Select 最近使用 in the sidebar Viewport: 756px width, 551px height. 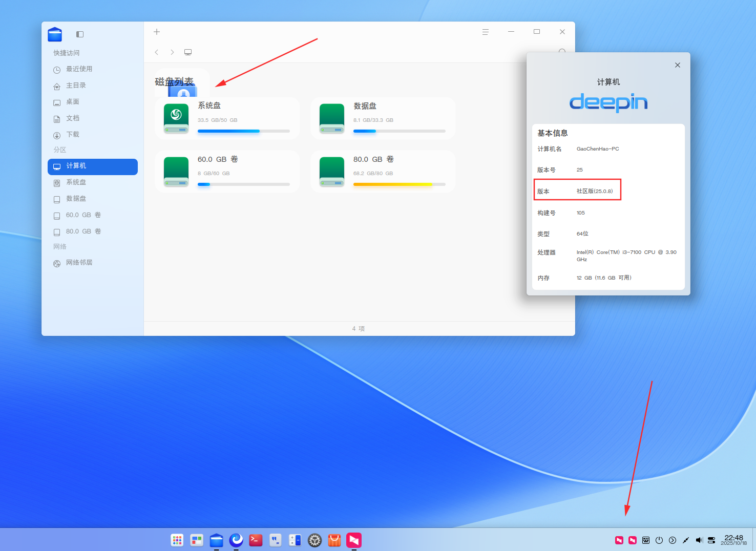[x=93, y=69]
